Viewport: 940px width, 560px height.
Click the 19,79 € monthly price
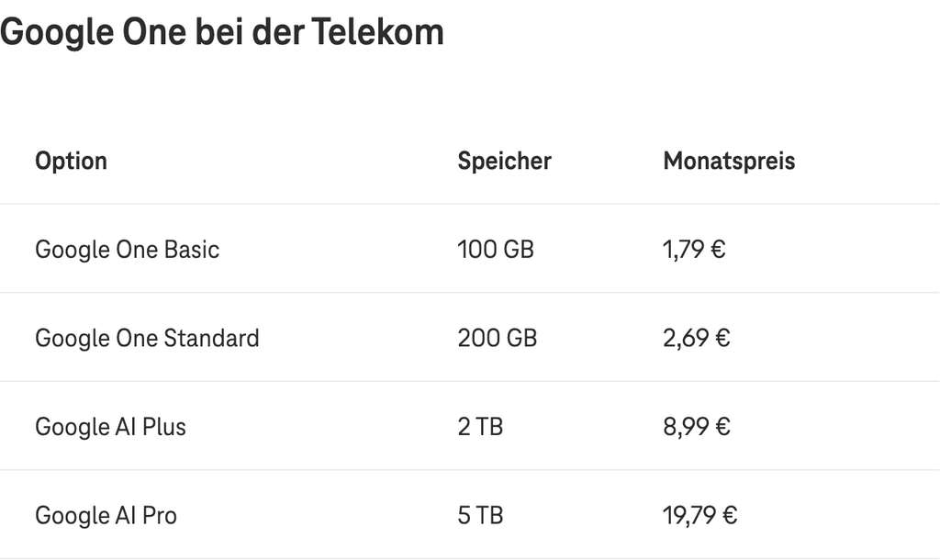click(x=700, y=516)
